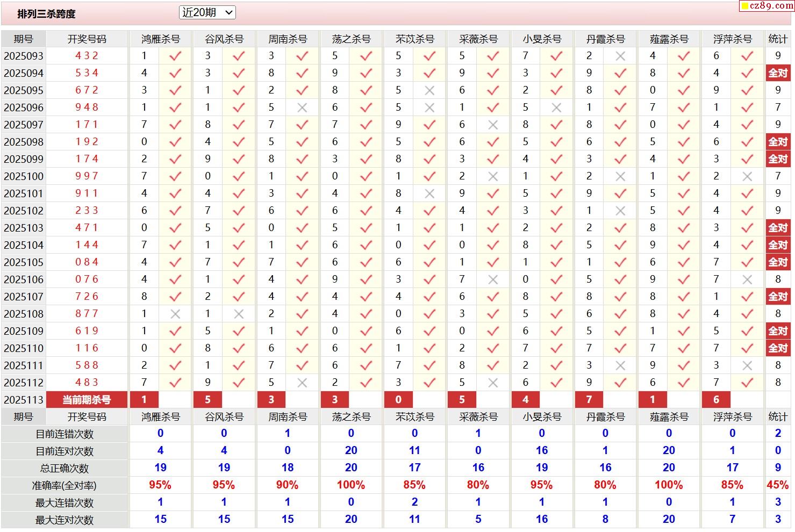
Task: Click the gray X in 采薇杀号 for row 2025097
Action: 493,125
